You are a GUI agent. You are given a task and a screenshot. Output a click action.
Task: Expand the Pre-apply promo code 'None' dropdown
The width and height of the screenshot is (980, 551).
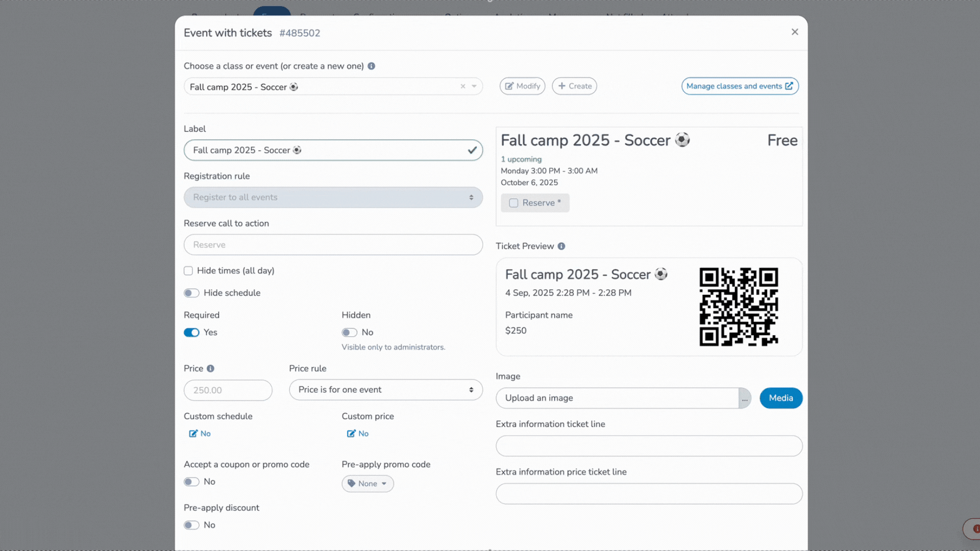pos(367,483)
